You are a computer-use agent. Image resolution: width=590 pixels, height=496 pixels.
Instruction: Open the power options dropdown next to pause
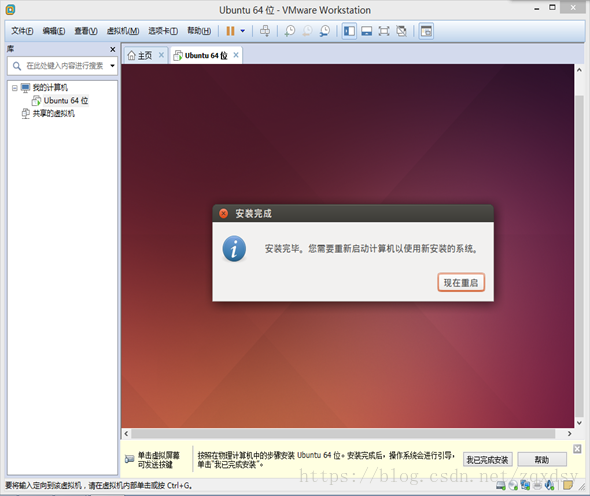(243, 31)
